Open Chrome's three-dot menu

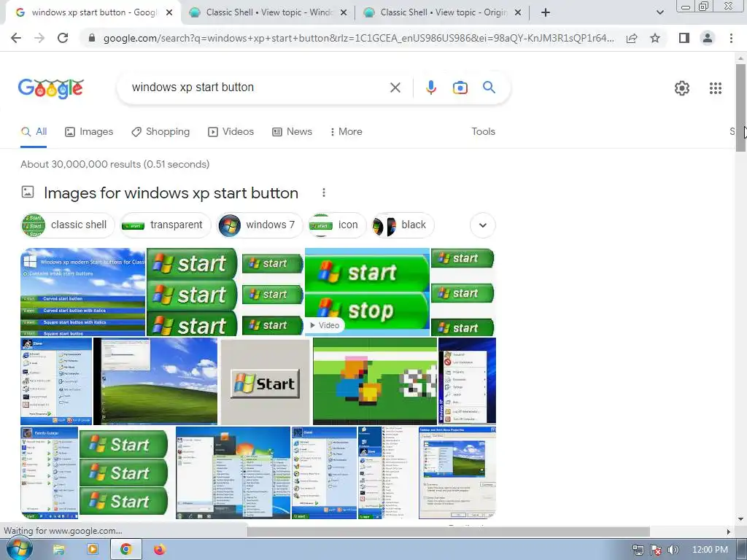click(x=731, y=38)
